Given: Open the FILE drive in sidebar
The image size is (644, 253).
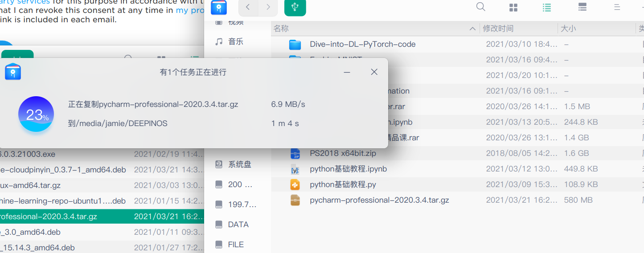Looking at the screenshot, I should tap(236, 245).
